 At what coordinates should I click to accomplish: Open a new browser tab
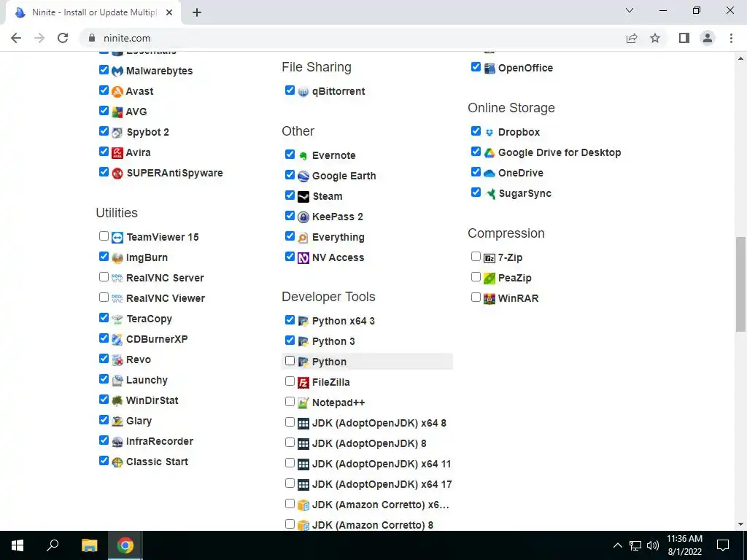tap(197, 12)
